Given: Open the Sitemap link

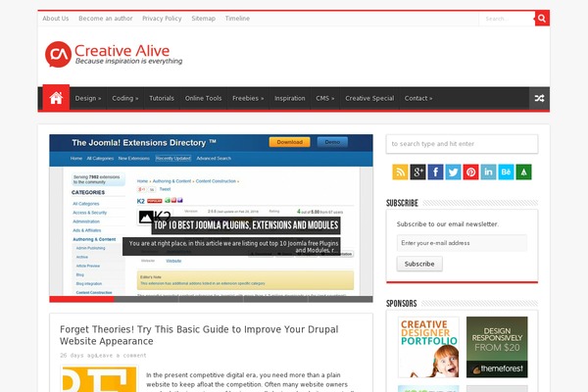Looking at the screenshot, I should pos(203,19).
